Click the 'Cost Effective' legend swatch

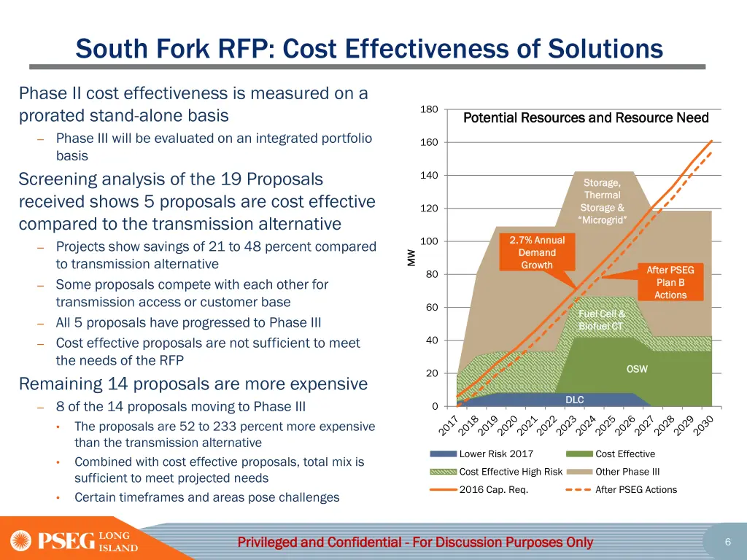coord(579,454)
